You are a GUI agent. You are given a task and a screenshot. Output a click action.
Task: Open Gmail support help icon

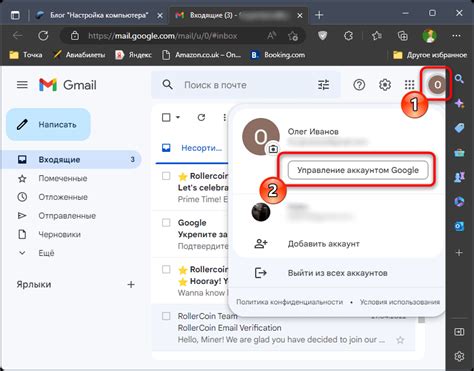point(359,85)
